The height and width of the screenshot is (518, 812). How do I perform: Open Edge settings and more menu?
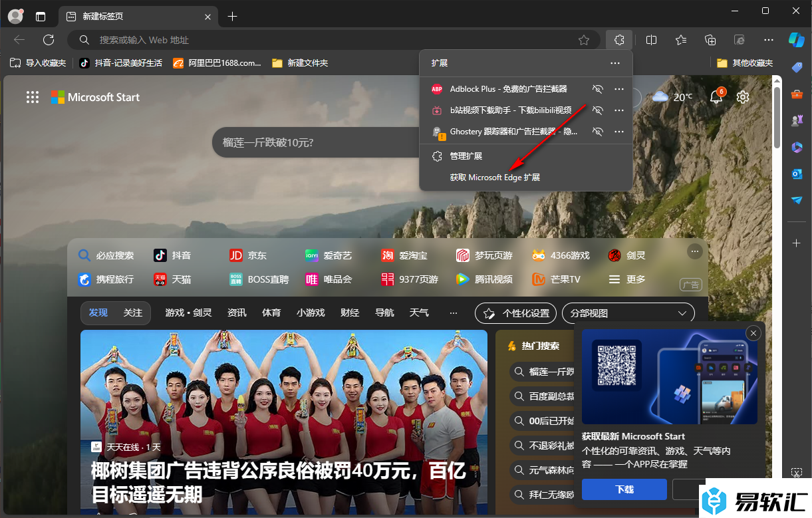point(768,40)
